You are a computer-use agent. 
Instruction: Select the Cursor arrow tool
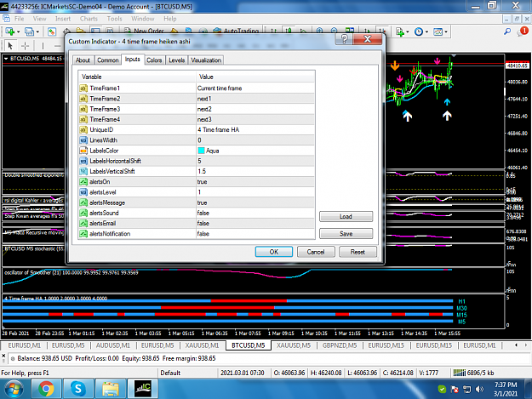pos(10,45)
